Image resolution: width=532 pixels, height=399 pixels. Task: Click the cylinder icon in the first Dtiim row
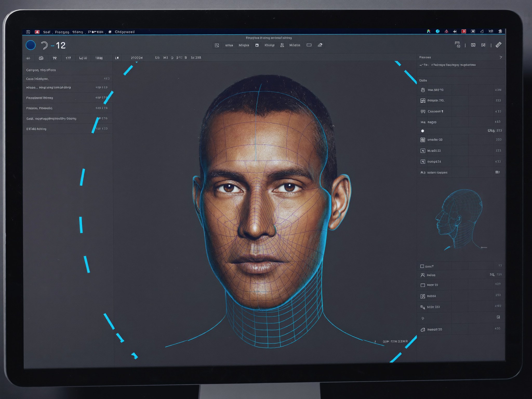coord(423,90)
